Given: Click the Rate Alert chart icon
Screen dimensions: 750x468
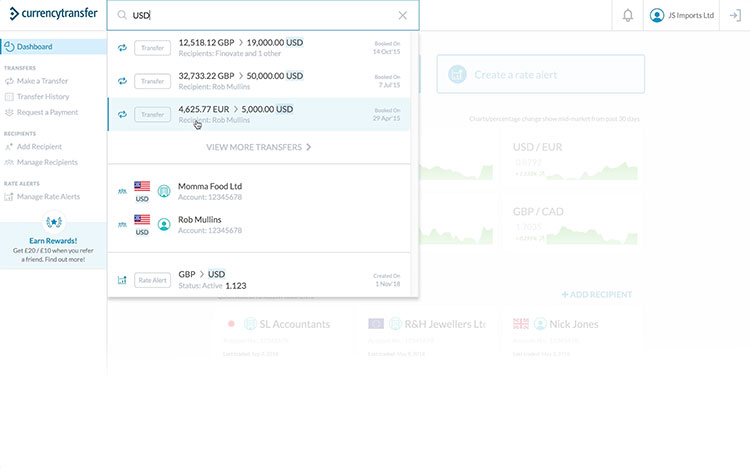Looking at the screenshot, I should pos(122,280).
